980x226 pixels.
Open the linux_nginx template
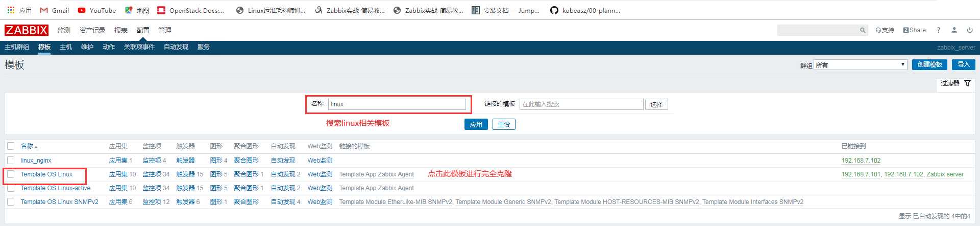36,161
